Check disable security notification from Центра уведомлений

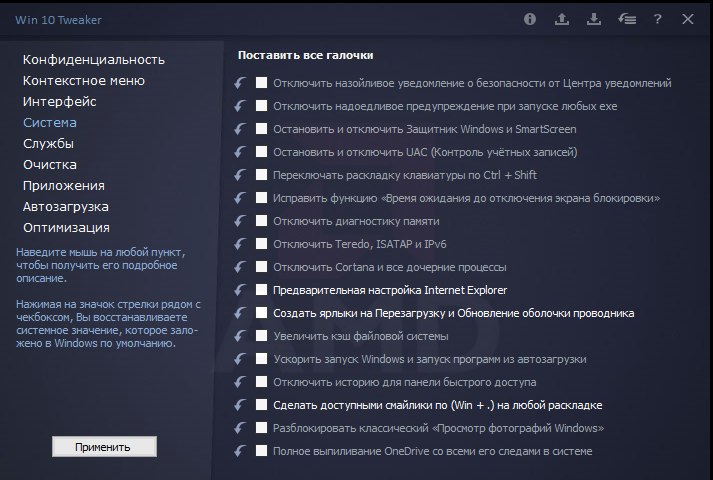point(261,82)
